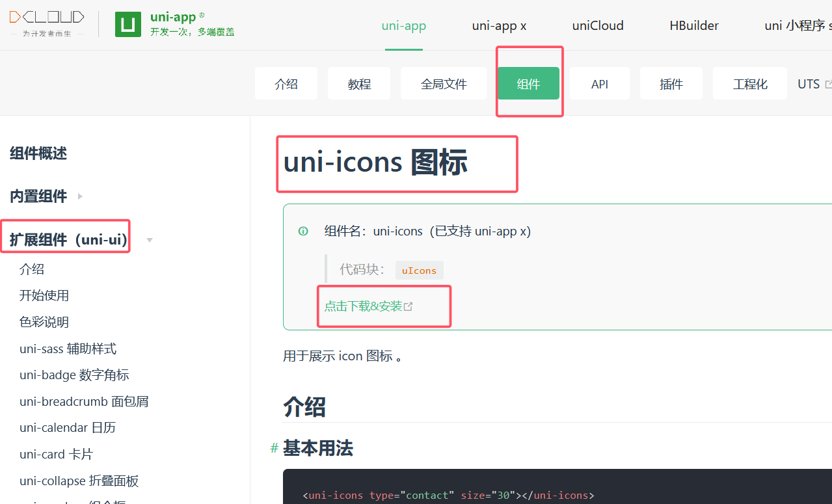Screen dimensions: 832x504
Task: Click the green uni-app U logo icon
Action: [128, 24]
